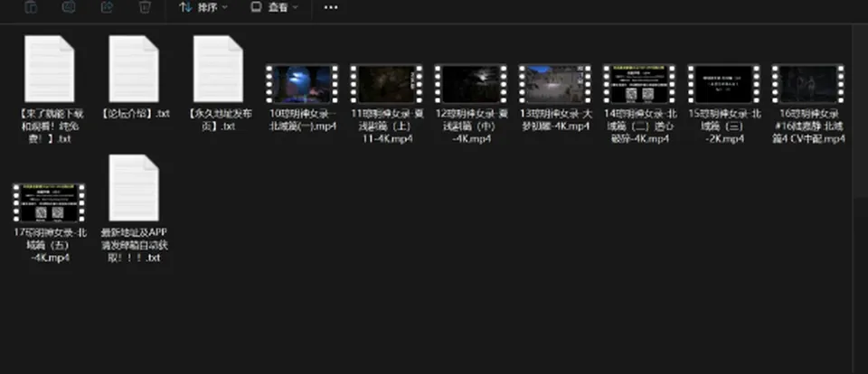Click the rename icon in the toolbar
The height and width of the screenshot is (374, 868).
pyautogui.click(x=69, y=6)
